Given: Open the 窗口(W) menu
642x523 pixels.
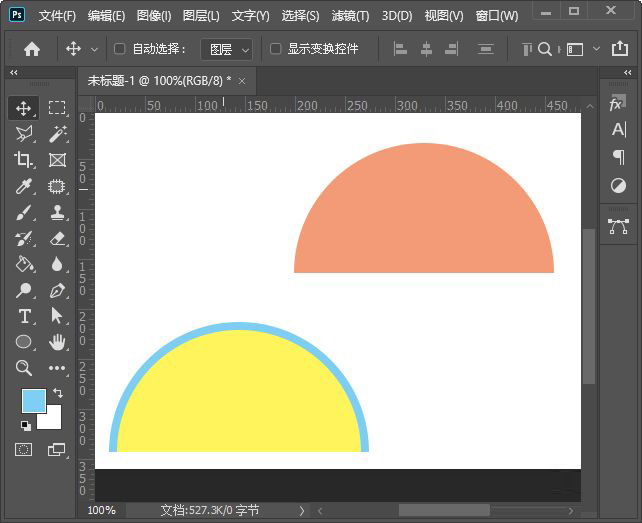Looking at the screenshot, I should (x=497, y=16).
